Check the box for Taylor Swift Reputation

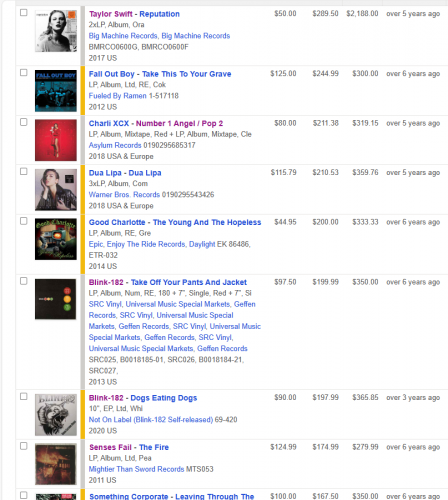(24, 13)
